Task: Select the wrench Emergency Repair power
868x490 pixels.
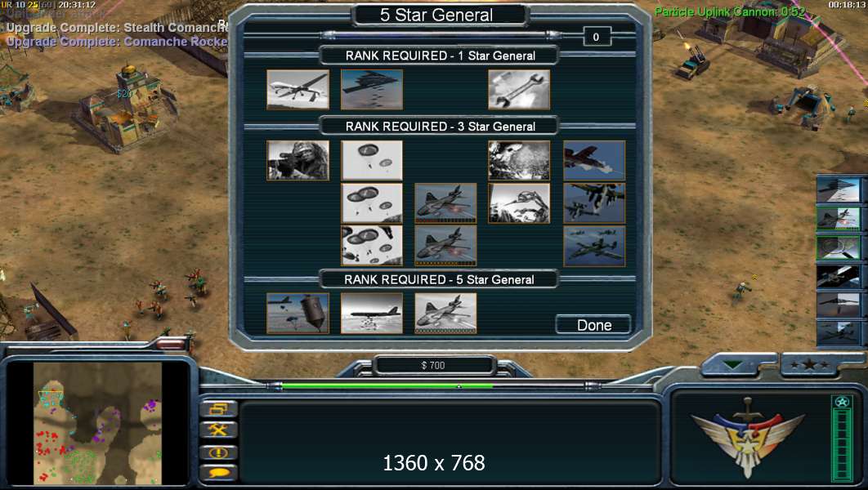Action: click(x=519, y=89)
